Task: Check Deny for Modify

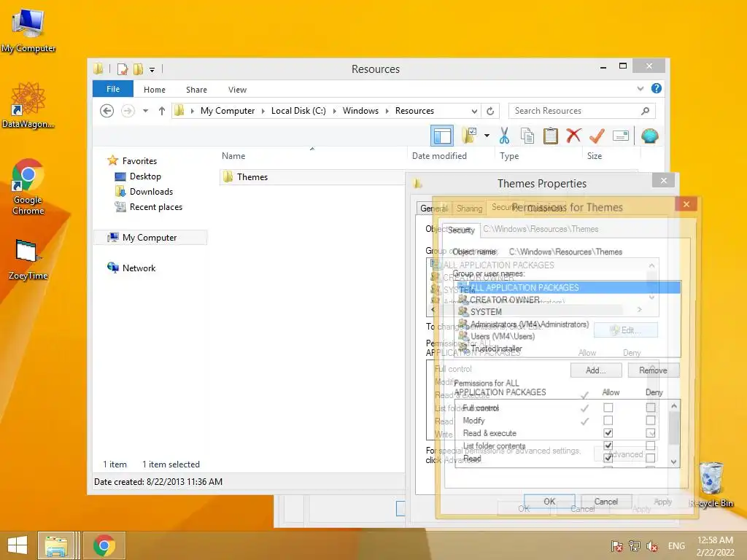Action: pos(650,421)
